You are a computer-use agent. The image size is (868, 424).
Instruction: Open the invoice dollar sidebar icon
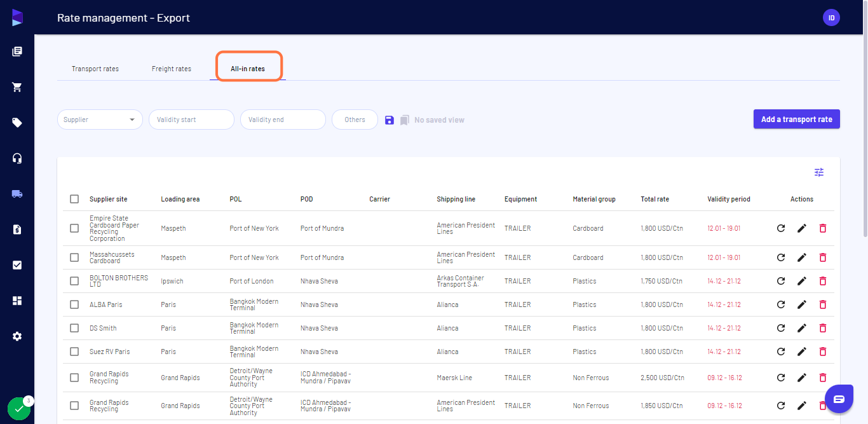[x=17, y=229]
